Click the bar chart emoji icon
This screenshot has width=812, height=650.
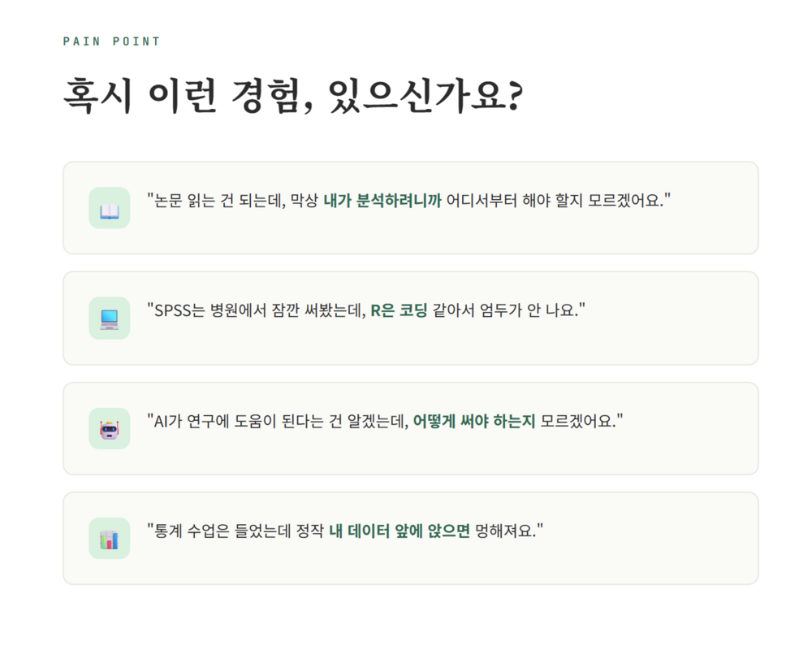[x=110, y=539]
